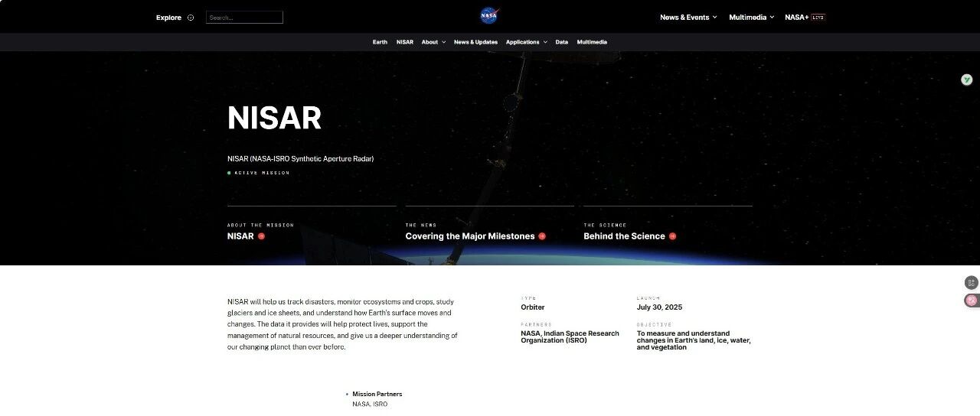The width and height of the screenshot is (980, 416).
Task: Expand Applications submenu
Action: [527, 42]
